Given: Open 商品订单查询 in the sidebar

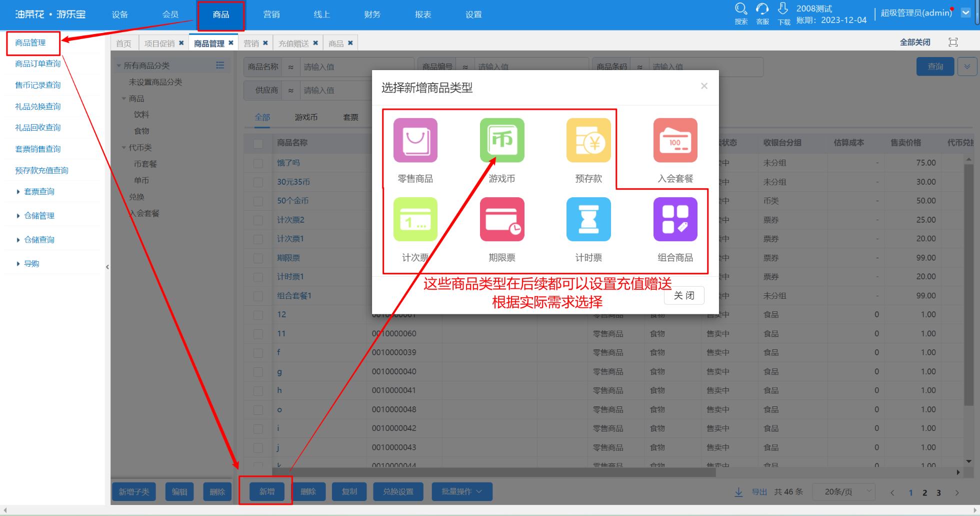Looking at the screenshot, I should click(x=38, y=64).
